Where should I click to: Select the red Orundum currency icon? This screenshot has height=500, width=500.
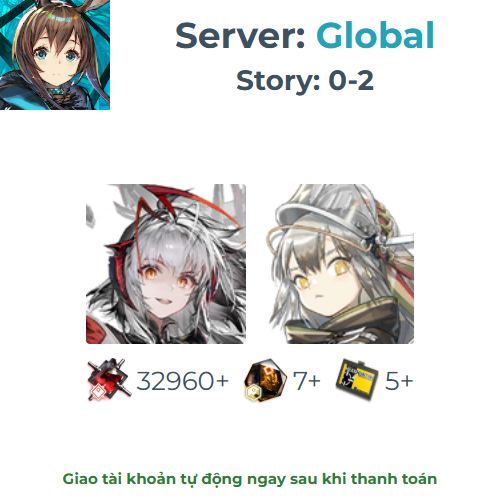[x=109, y=380]
